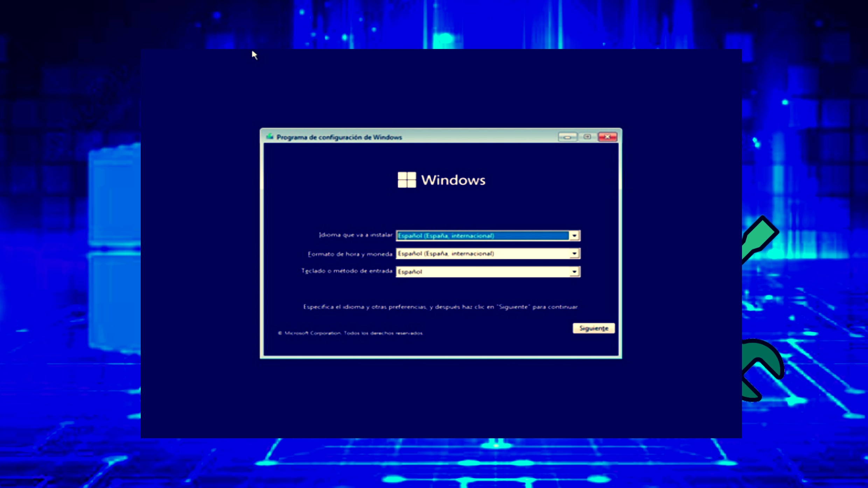The image size is (868, 488).
Task: Click the Microsoft Corporation copyright text
Action: [x=350, y=333]
